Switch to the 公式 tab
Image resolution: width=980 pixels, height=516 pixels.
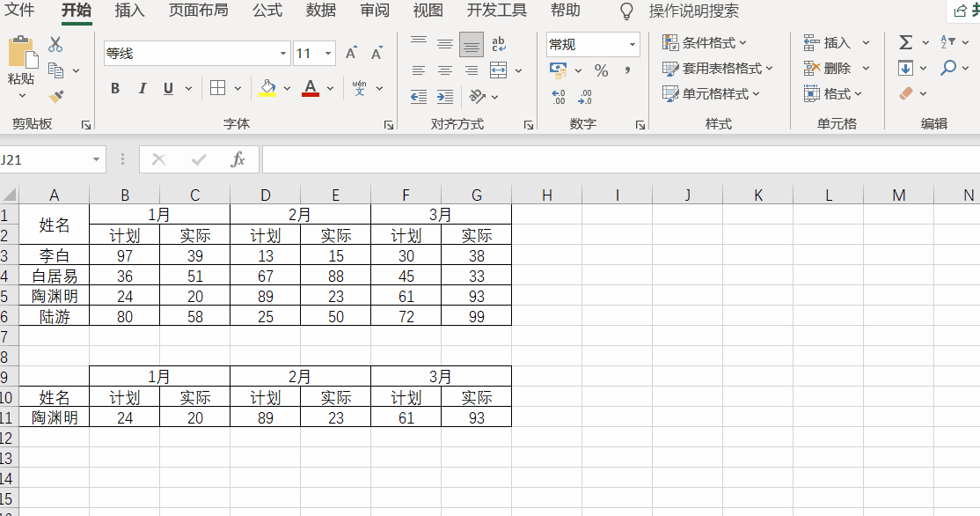tap(267, 10)
